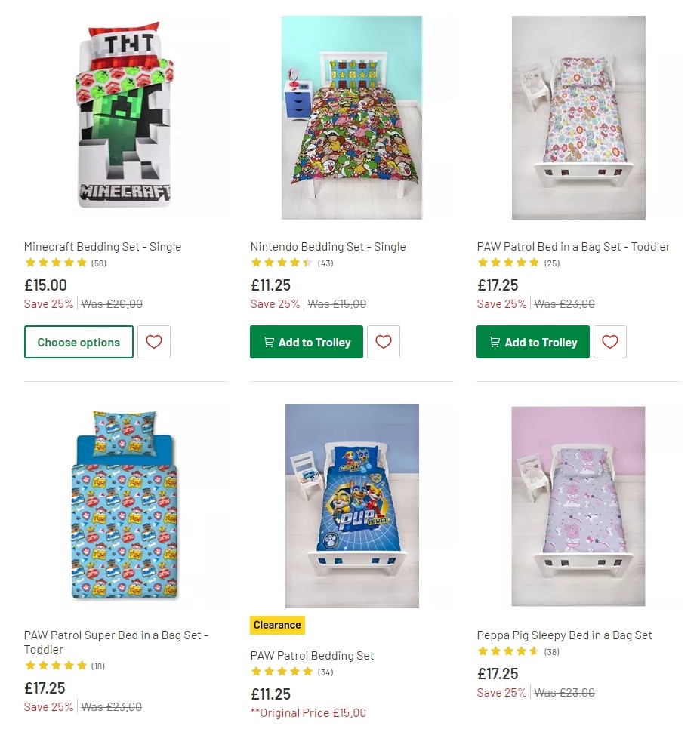Add PAW Patrol Bed in a Bag to trolley
The image size is (700, 729).
point(532,342)
